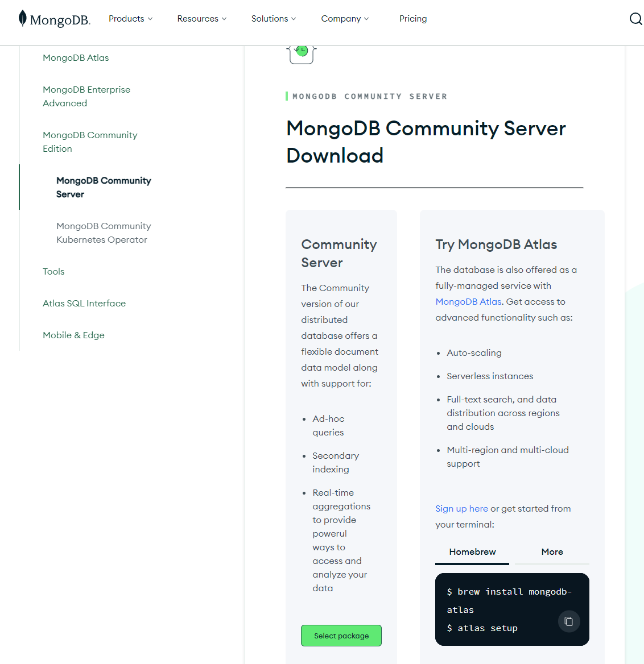Select MongoDB Community Edition in sidebar
The image size is (644, 664).
[90, 142]
